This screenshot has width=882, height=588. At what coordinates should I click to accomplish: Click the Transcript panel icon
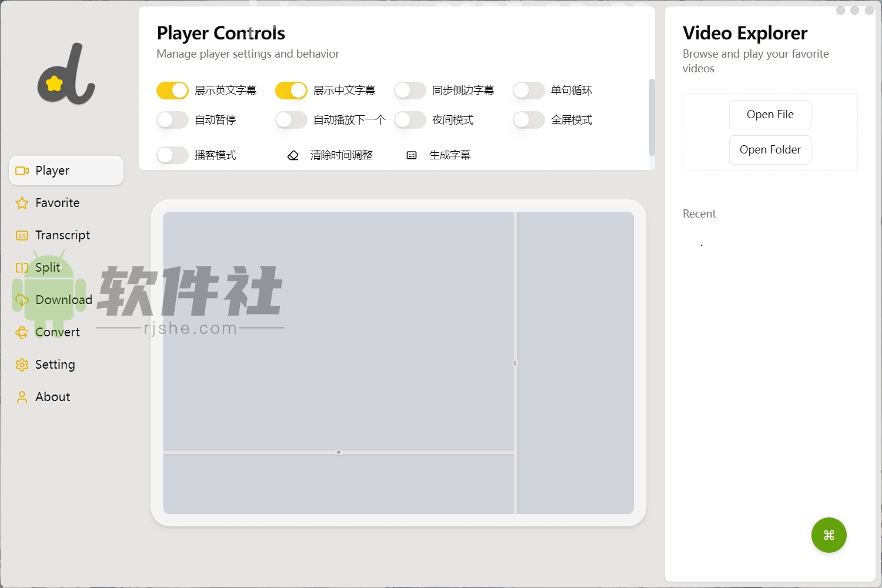[x=22, y=235]
